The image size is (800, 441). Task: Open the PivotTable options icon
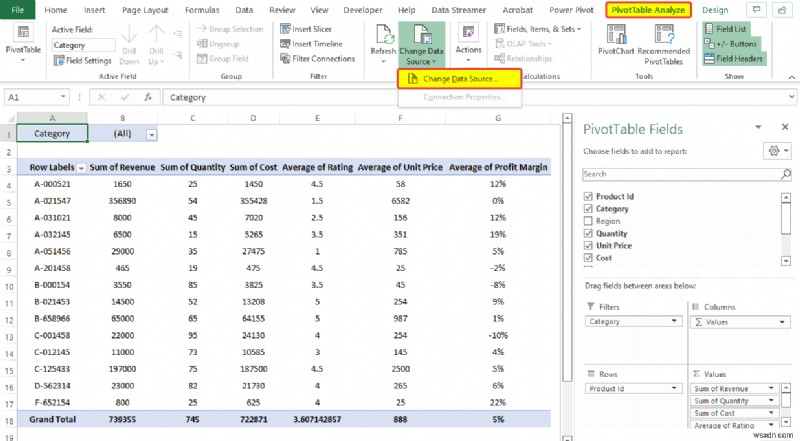(x=23, y=32)
